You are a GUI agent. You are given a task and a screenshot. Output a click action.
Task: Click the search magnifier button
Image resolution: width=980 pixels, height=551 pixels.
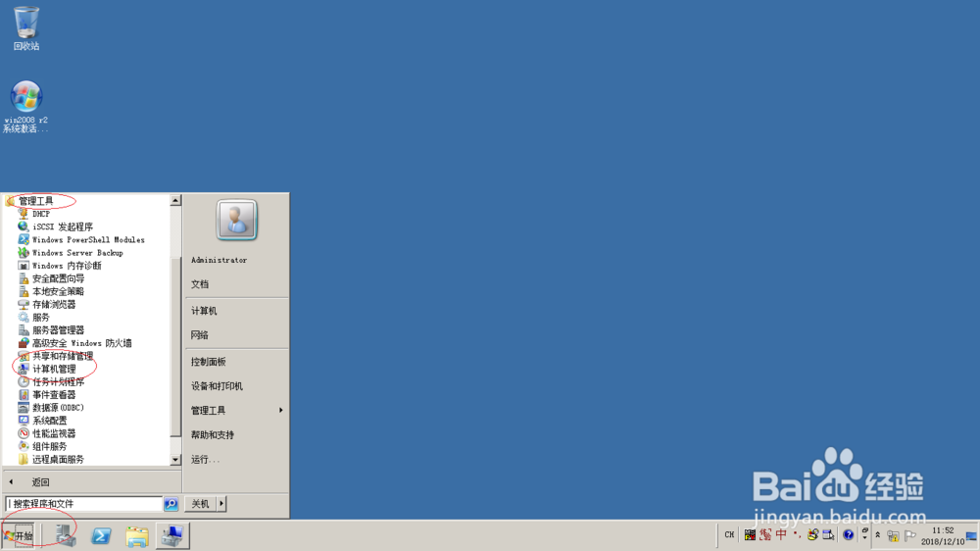click(x=171, y=504)
